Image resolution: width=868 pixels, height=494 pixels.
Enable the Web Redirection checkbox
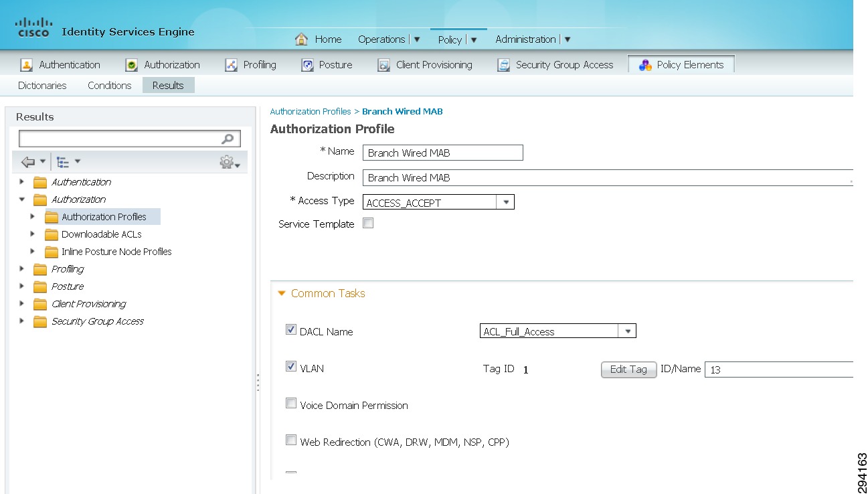(291, 440)
